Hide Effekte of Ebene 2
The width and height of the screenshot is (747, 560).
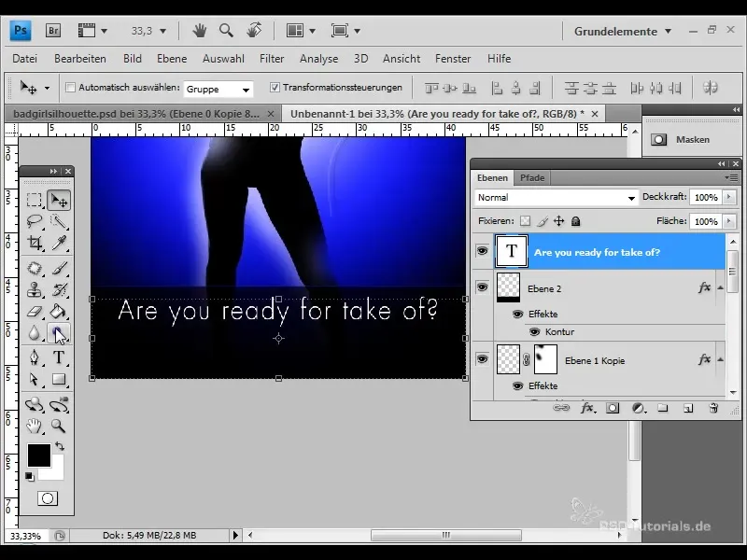tap(517, 314)
